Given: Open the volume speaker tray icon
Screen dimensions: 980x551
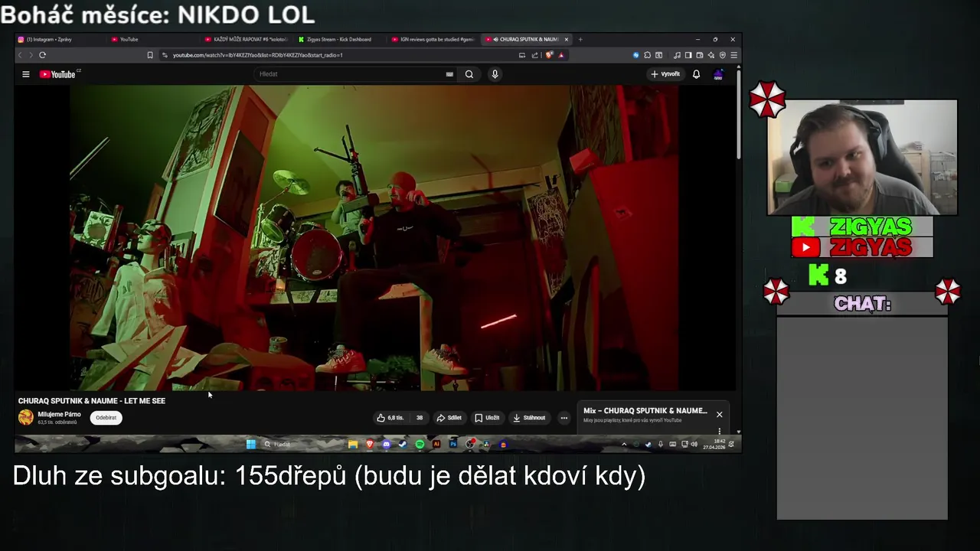Looking at the screenshot, I should [694, 444].
